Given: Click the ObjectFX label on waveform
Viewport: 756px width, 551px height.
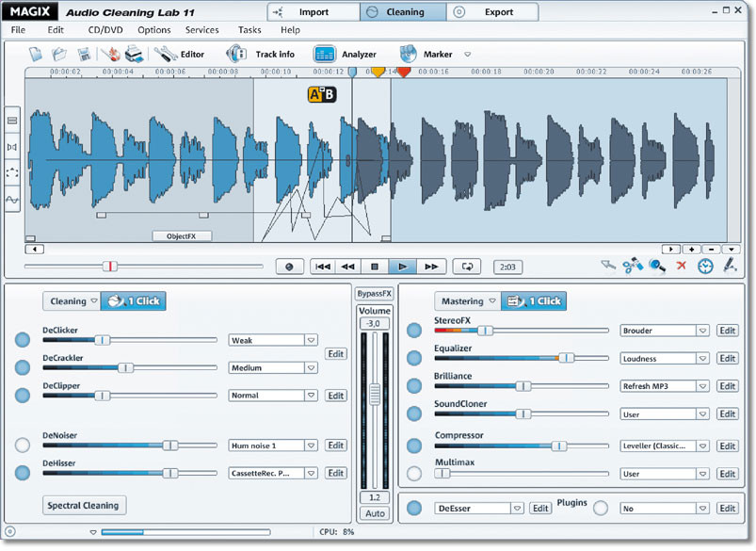Looking at the screenshot, I should coord(182,235).
